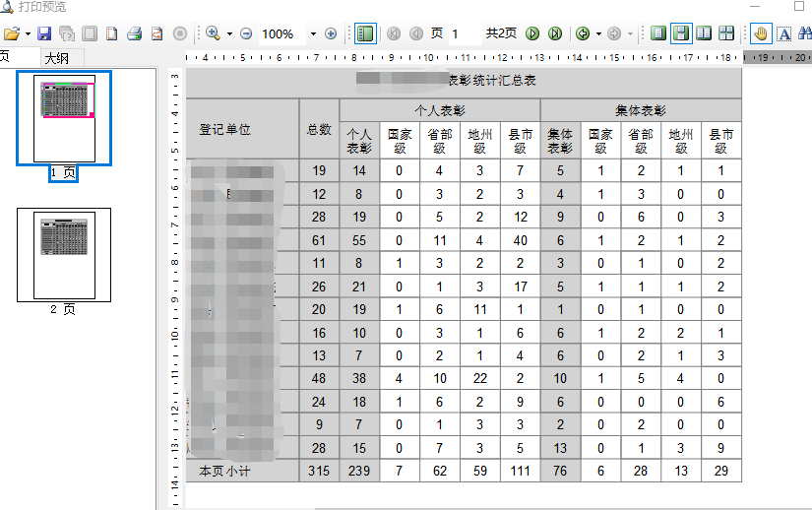Screen dimensions: 812x510
Task: Select continuous page view mode
Action: [681, 34]
